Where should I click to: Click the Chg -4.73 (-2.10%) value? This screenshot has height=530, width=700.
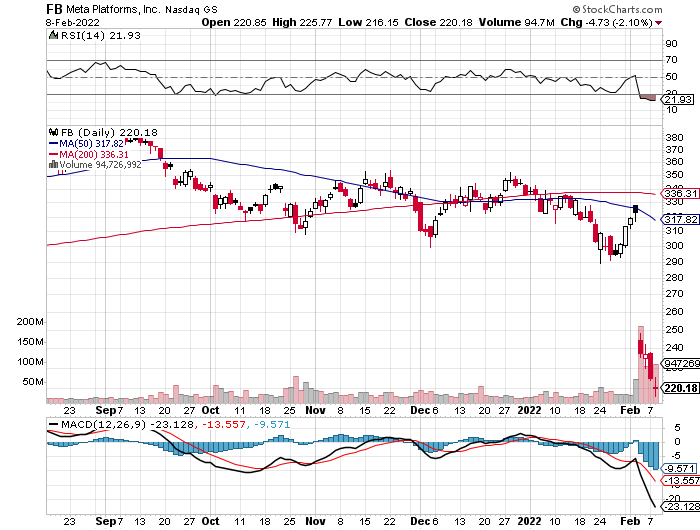tap(606, 22)
